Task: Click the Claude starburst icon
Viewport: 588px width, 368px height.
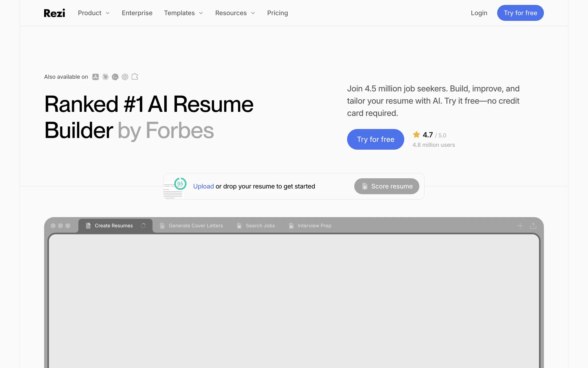Action: pos(105,77)
